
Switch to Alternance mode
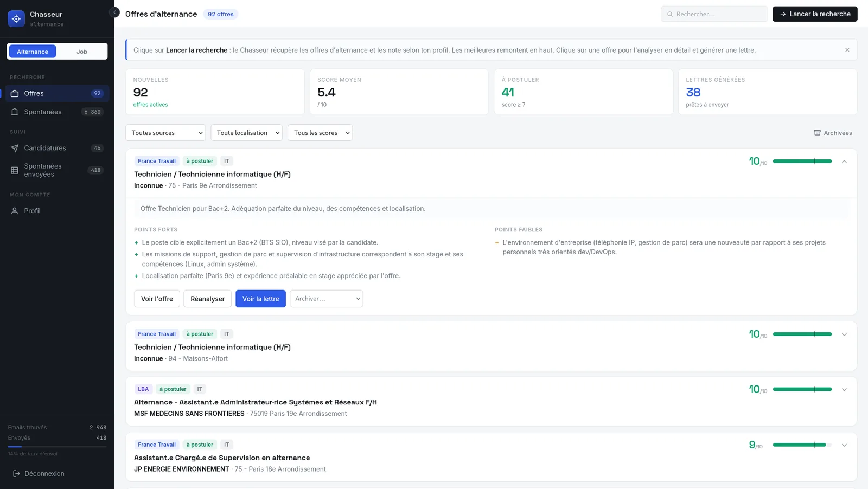(33, 52)
